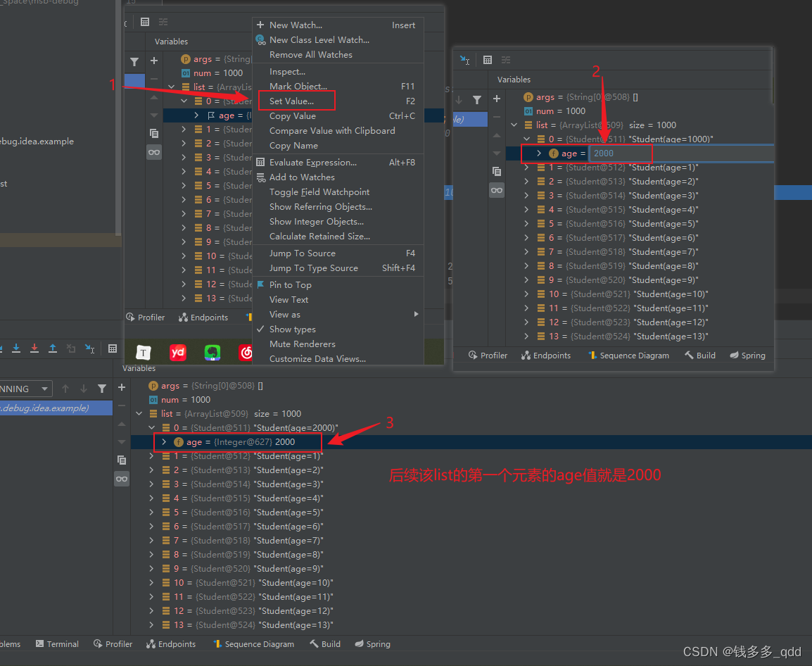Click the down arrow in bottom frames toolbar
Image resolution: width=812 pixels, height=666 pixels.
point(83,388)
